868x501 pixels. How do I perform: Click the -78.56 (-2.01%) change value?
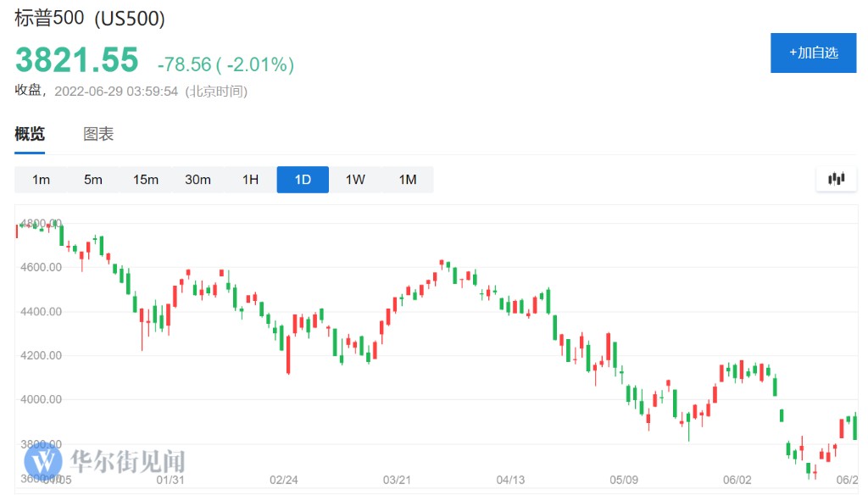pyautogui.click(x=225, y=64)
